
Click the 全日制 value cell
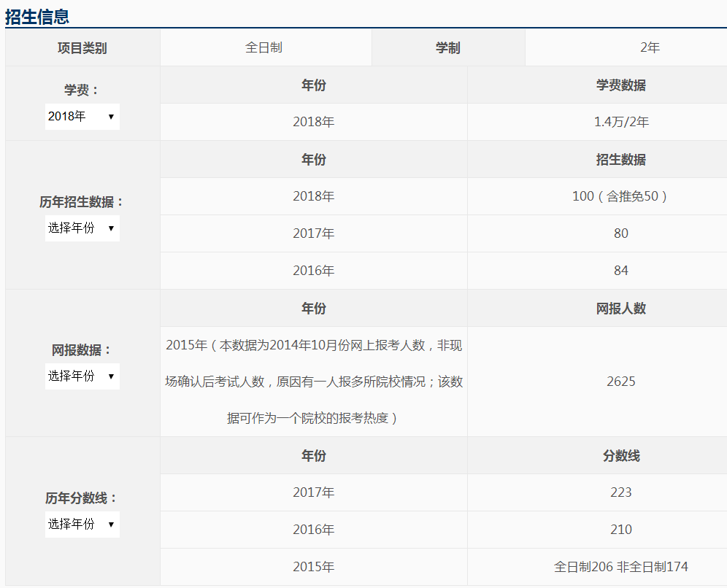click(x=264, y=48)
